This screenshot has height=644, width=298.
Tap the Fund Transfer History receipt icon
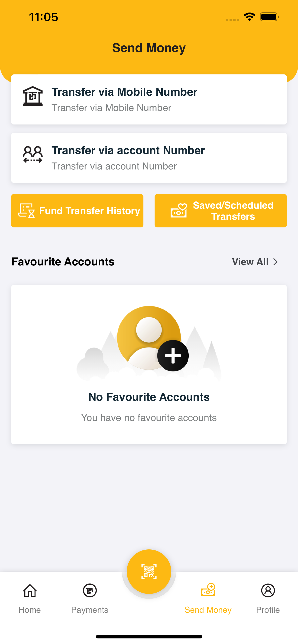pyautogui.click(x=26, y=211)
